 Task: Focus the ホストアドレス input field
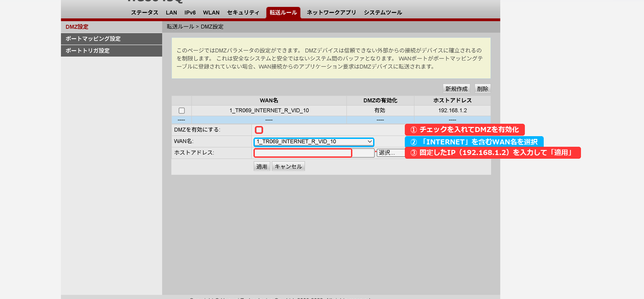[x=314, y=153]
